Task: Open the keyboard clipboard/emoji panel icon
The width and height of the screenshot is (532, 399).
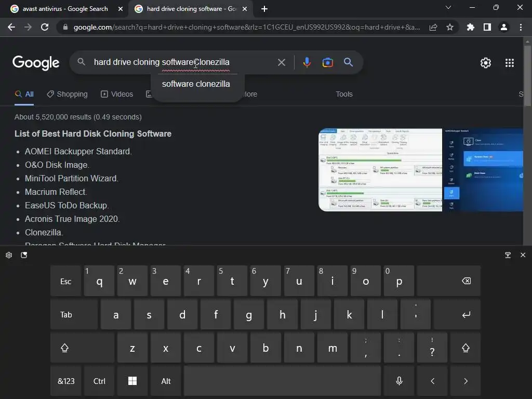Action: coord(24,255)
